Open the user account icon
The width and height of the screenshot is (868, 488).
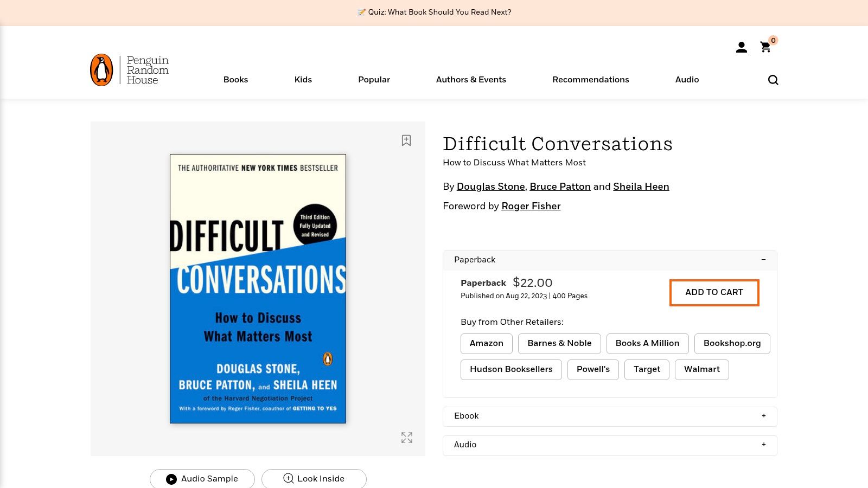741,47
